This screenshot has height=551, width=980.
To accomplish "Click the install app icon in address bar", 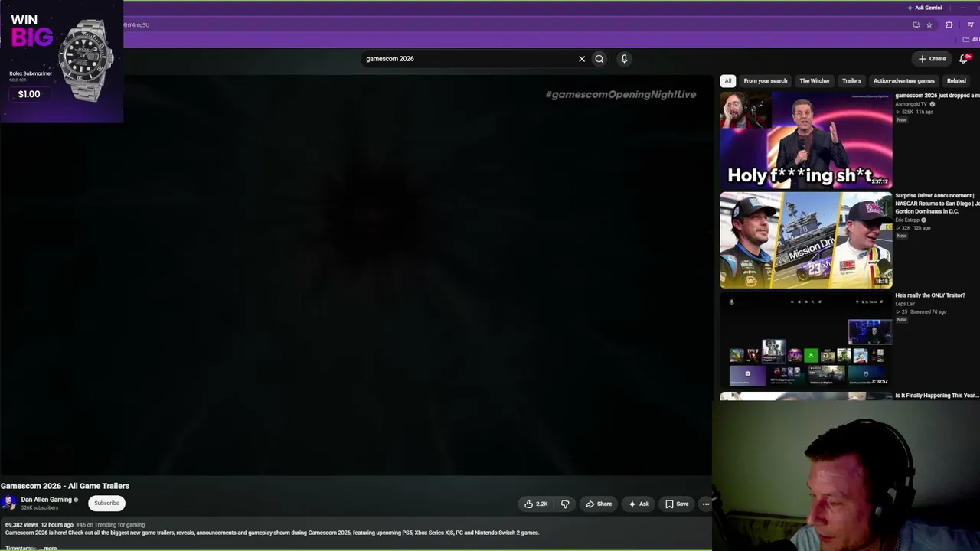I will [916, 24].
